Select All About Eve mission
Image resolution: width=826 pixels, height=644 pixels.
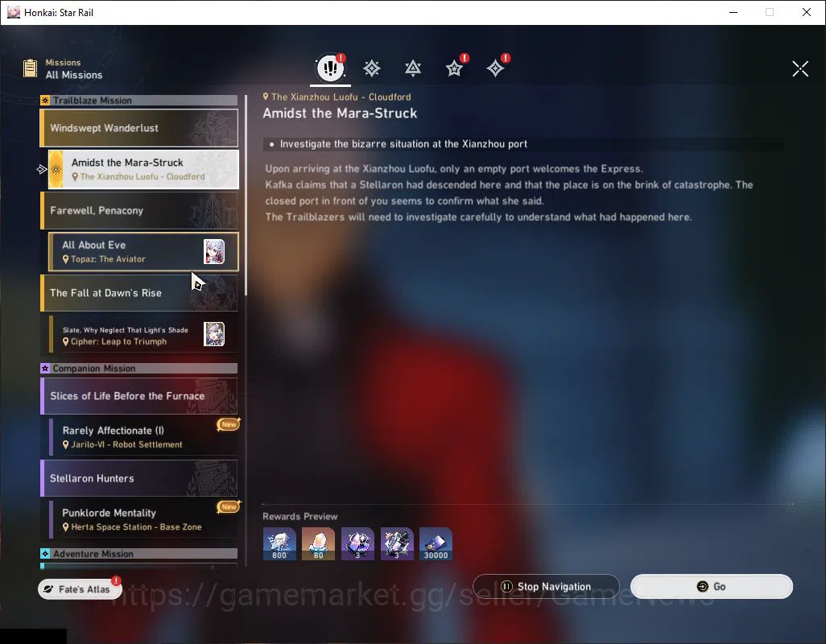pos(143,252)
